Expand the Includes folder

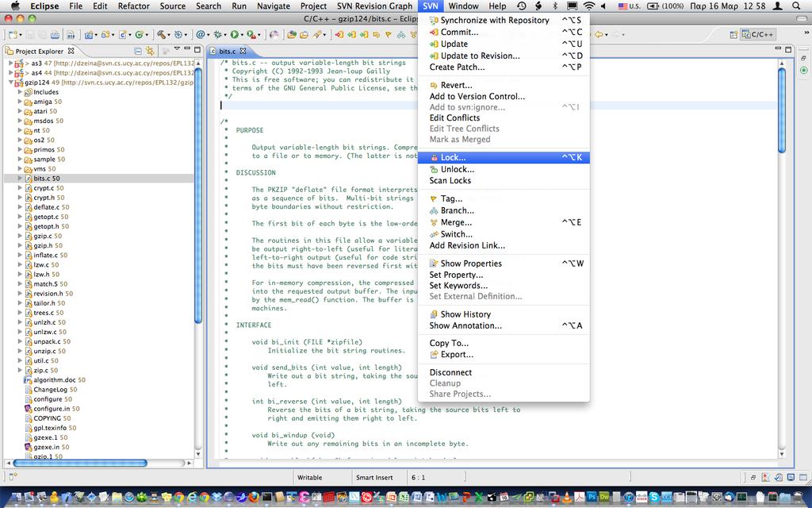click(x=20, y=92)
